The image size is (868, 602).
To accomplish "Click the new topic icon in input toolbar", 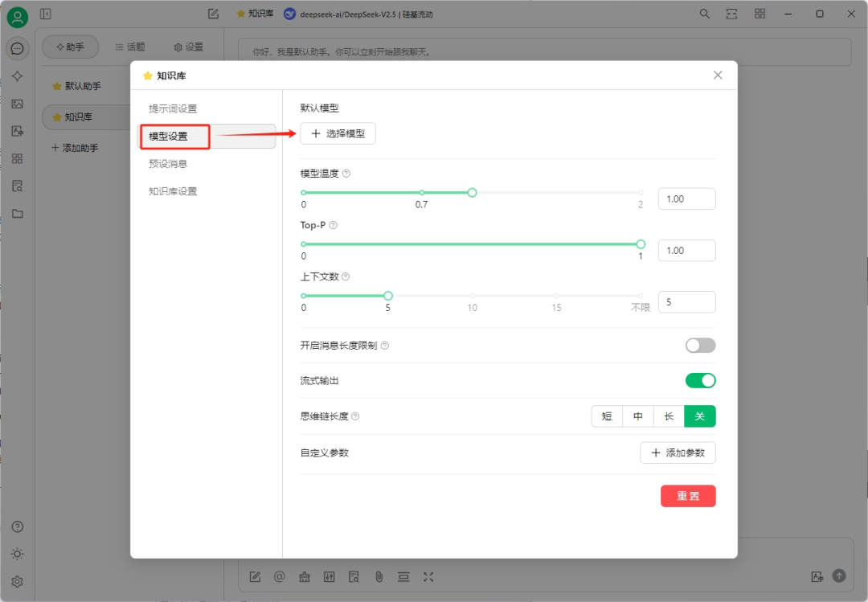I will pyautogui.click(x=255, y=577).
